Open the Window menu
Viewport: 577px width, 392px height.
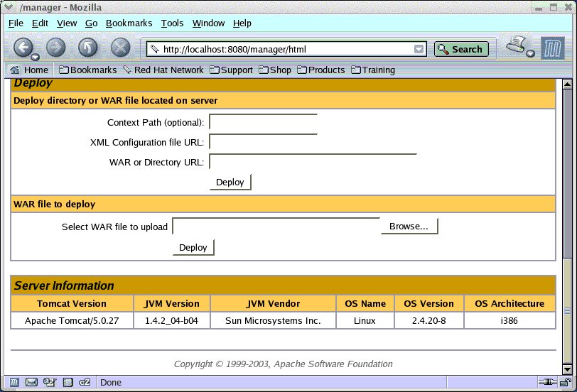pos(208,23)
